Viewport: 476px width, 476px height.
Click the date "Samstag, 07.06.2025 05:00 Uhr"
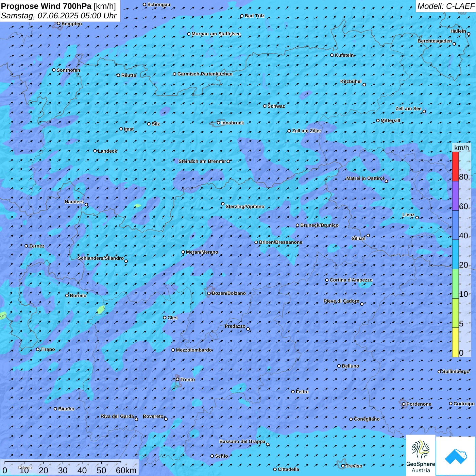(x=59, y=16)
